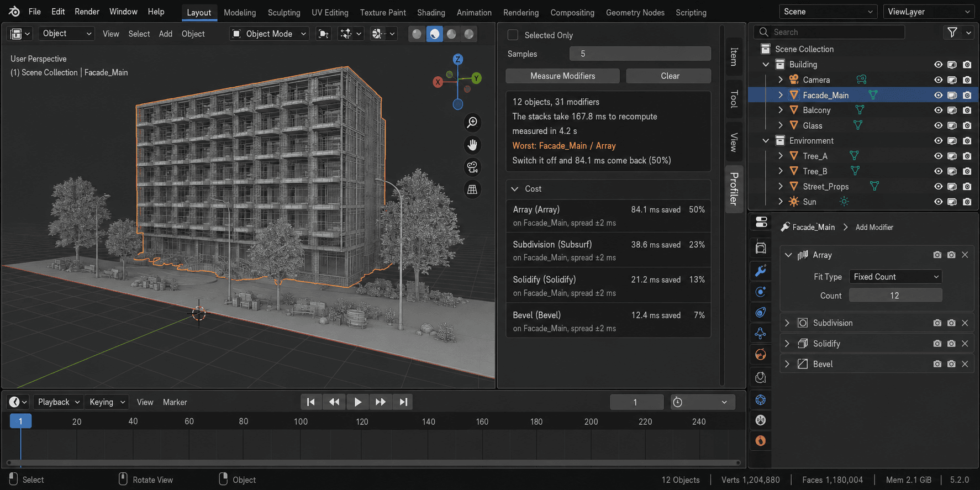The image size is (980, 490).
Task: Click the viewport zoom magnifier icon
Action: click(x=472, y=123)
